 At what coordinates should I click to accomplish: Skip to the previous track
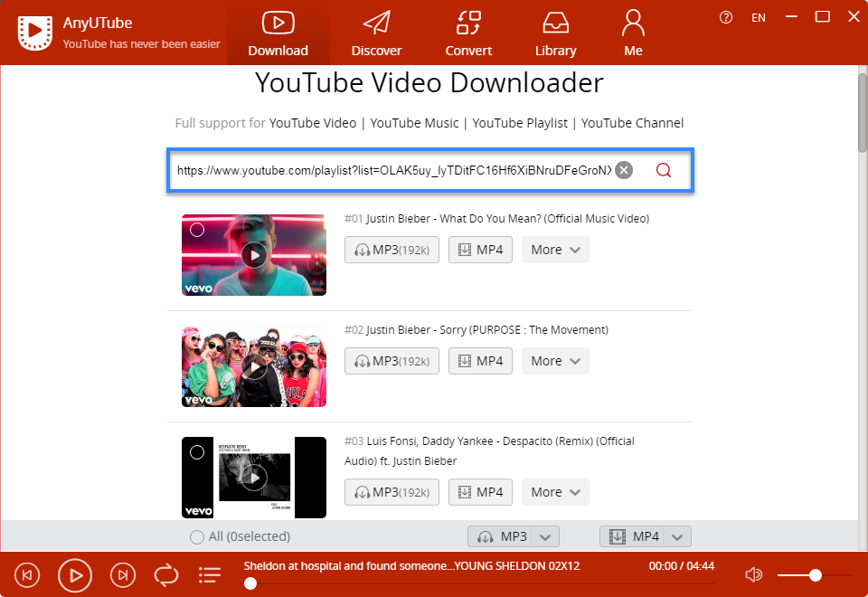27,575
